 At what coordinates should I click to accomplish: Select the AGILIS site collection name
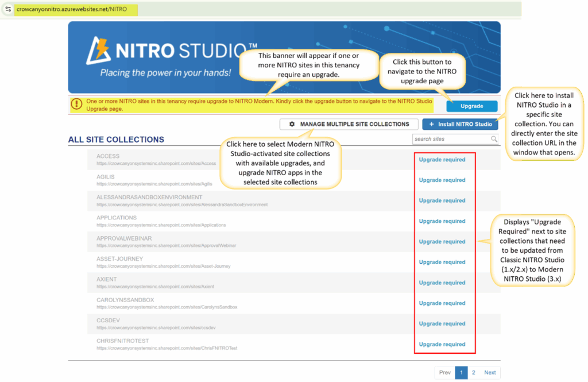[x=106, y=177]
